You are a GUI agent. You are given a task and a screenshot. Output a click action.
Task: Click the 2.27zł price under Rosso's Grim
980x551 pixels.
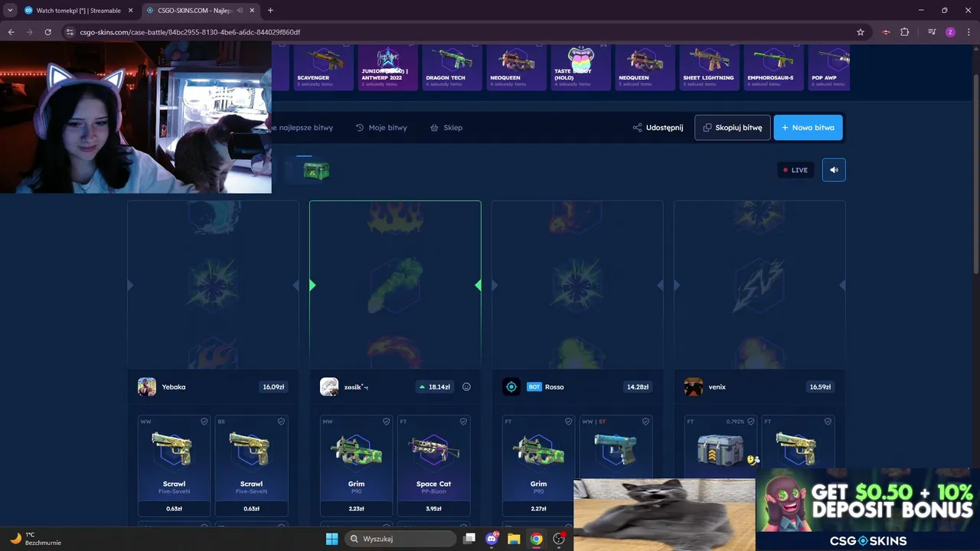click(538, 508)
